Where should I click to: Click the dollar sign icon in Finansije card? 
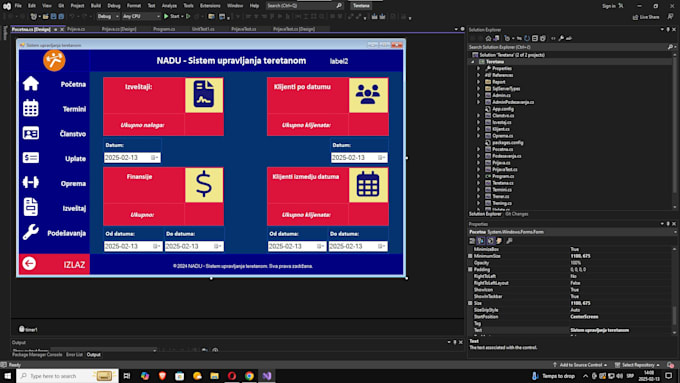[x=204, y=185]
